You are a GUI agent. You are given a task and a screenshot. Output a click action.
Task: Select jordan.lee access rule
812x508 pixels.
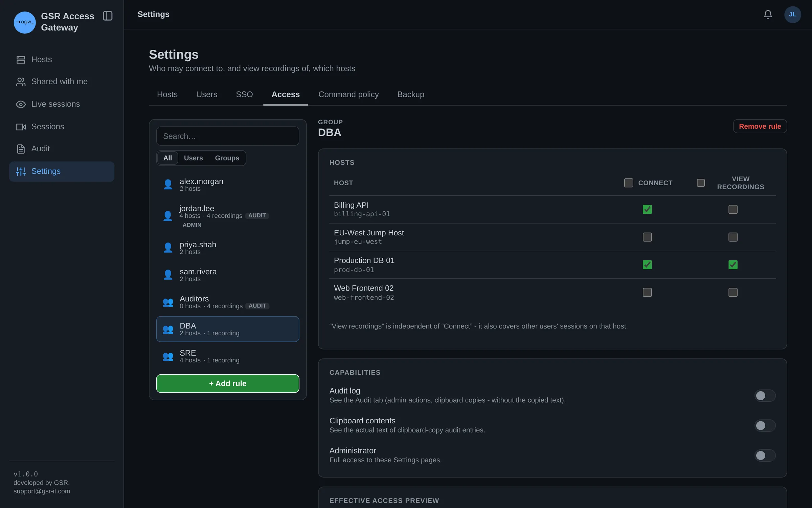[228, 216]
